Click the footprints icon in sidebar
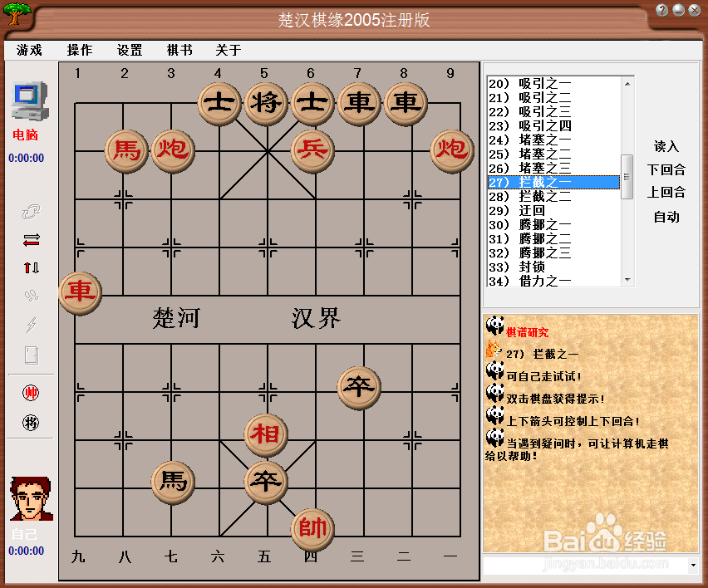708x588 pixels. point(31,296)
